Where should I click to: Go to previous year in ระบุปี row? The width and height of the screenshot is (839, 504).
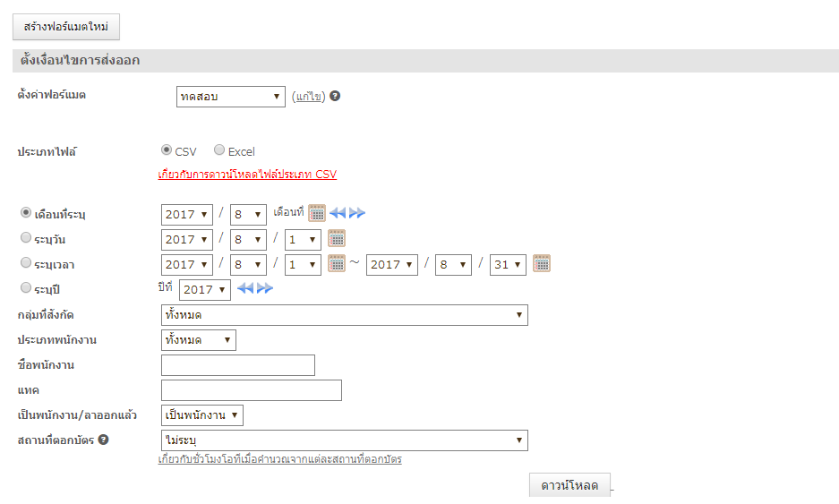245,288
